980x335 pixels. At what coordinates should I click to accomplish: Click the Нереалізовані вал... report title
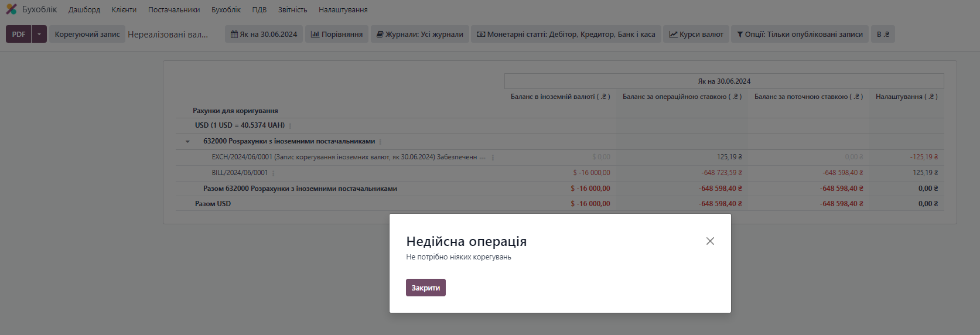tap(168, 34)
